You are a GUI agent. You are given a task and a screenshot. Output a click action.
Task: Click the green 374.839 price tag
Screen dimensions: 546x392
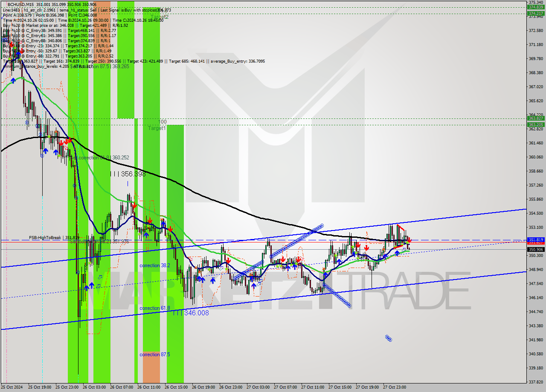click(536, 7)
